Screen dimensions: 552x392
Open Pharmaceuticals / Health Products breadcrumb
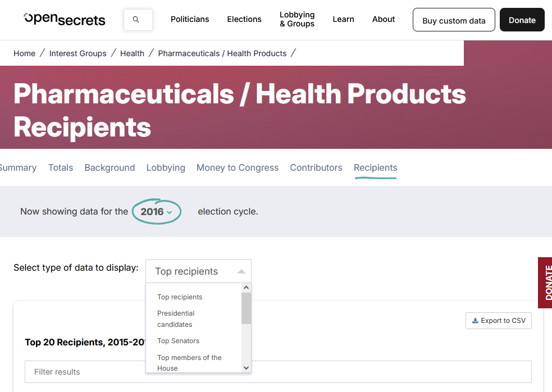222,53
